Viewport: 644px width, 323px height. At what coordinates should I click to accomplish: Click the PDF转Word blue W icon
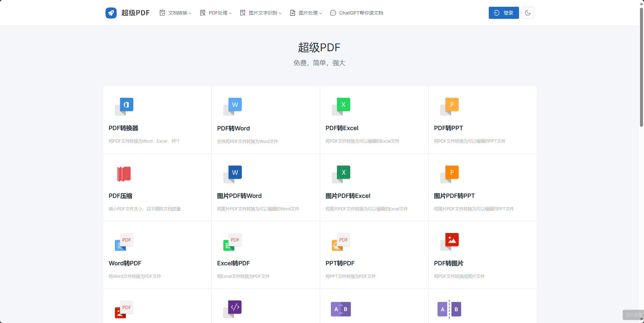(x=233, y=106)
